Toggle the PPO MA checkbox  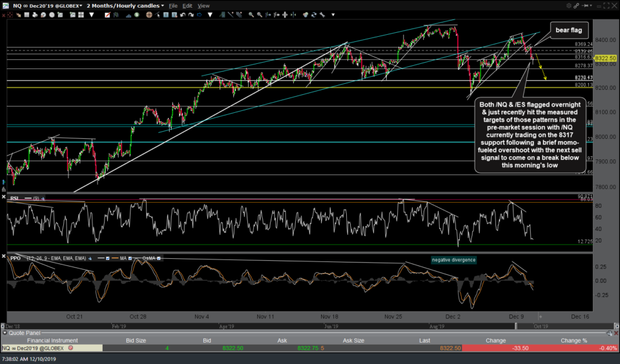[130, 258]
